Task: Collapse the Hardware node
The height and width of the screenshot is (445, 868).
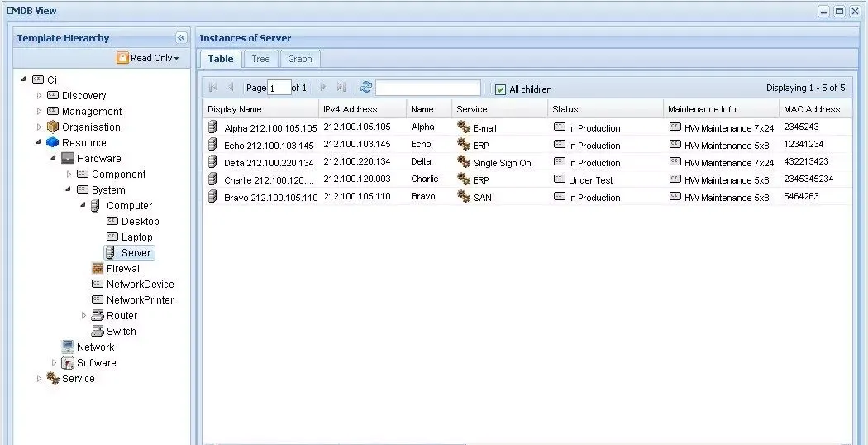Action: [53, 158]
